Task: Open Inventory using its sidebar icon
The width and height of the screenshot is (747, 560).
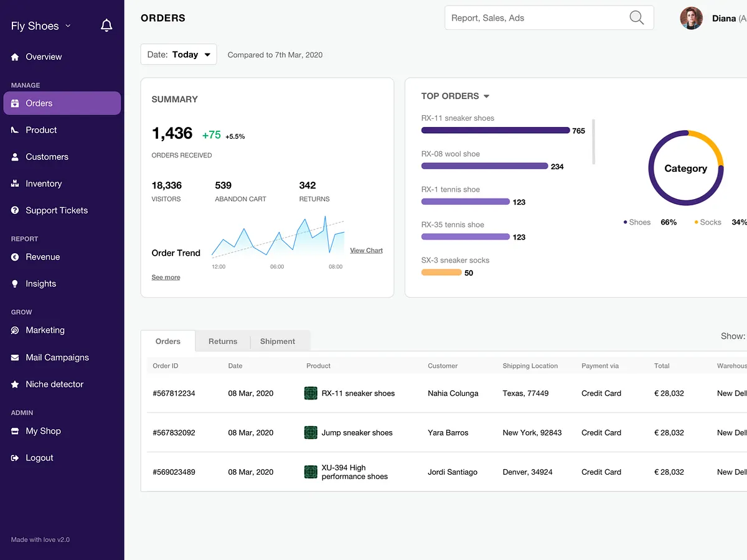Action: click(x=14, y=183)
